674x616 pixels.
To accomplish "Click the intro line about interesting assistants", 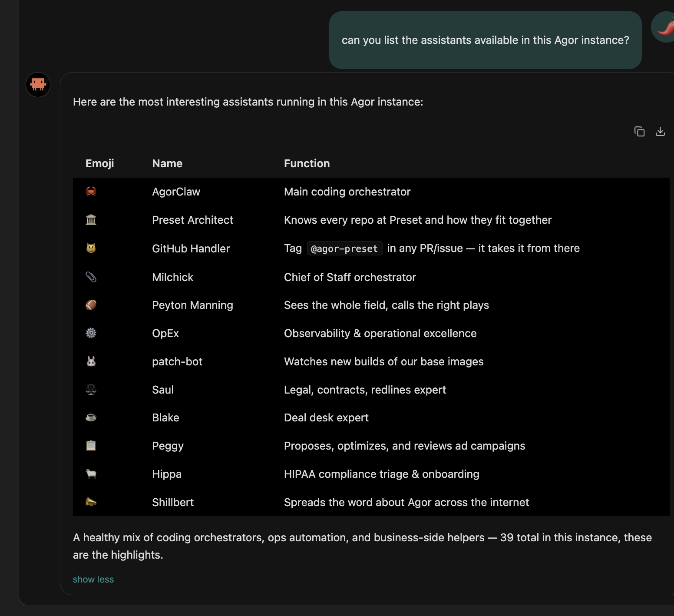I will point(248,102).
